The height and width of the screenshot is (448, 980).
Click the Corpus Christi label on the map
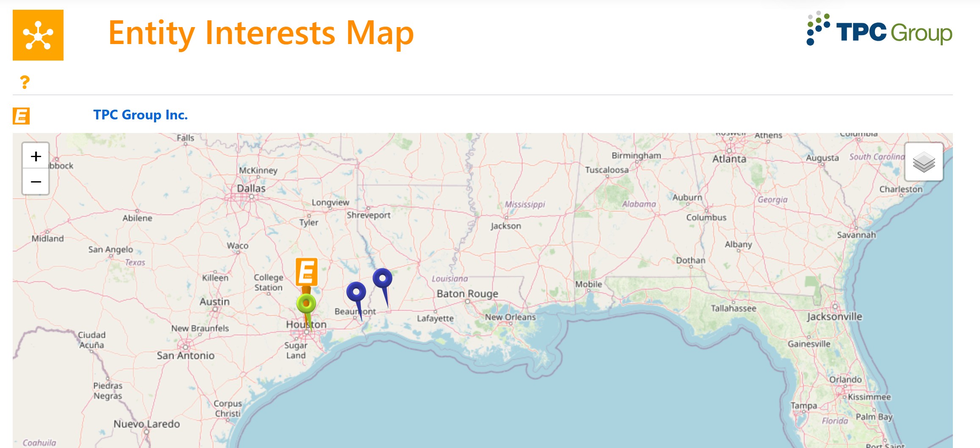pyautogui.click(x=228, y=408)
